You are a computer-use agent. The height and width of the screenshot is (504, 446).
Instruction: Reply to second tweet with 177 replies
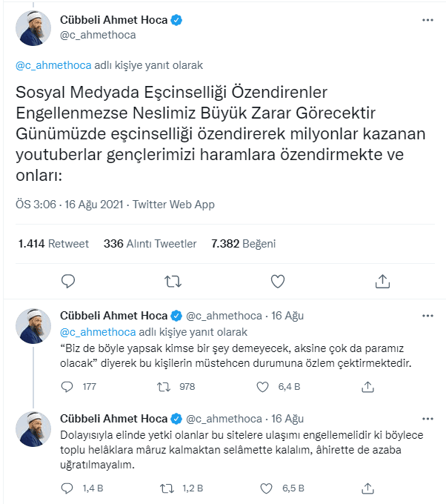pyautogui.click(x=68, y=386)
